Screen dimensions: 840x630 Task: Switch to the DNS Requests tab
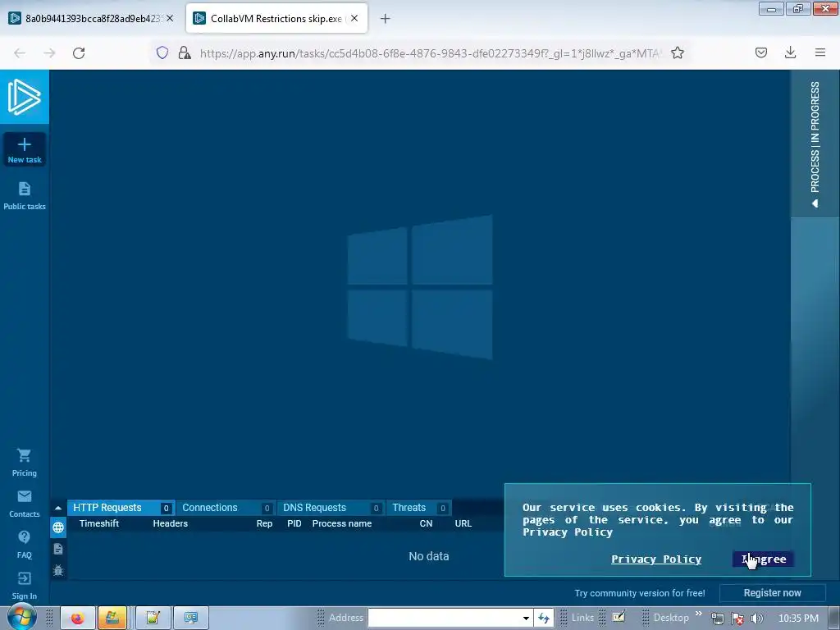coord(331,508)
